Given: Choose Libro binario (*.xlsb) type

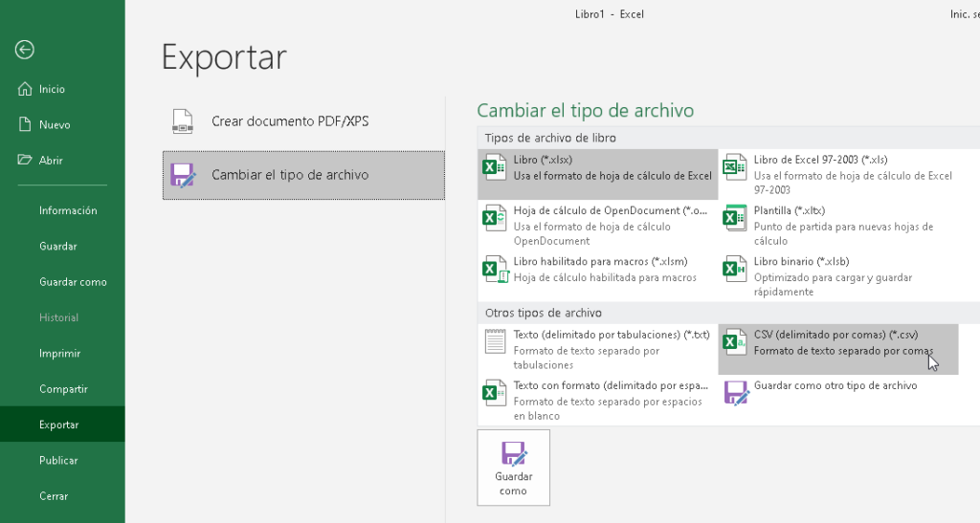Looking at the screenshot, I should [x=838, y=276].
